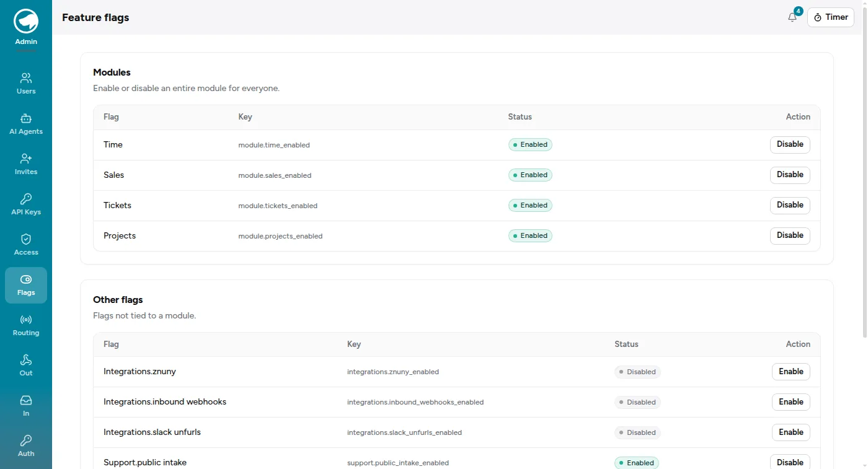This screenshot has height=469, width=868.
Task: Disable the Sales module
Action: pyautogui.click(x=790, y=175)
